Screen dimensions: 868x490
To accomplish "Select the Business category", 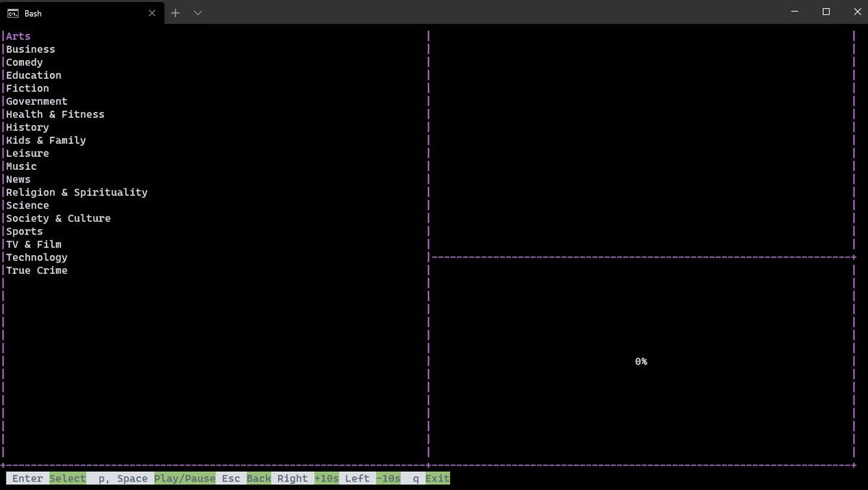I will pos(30,49).
